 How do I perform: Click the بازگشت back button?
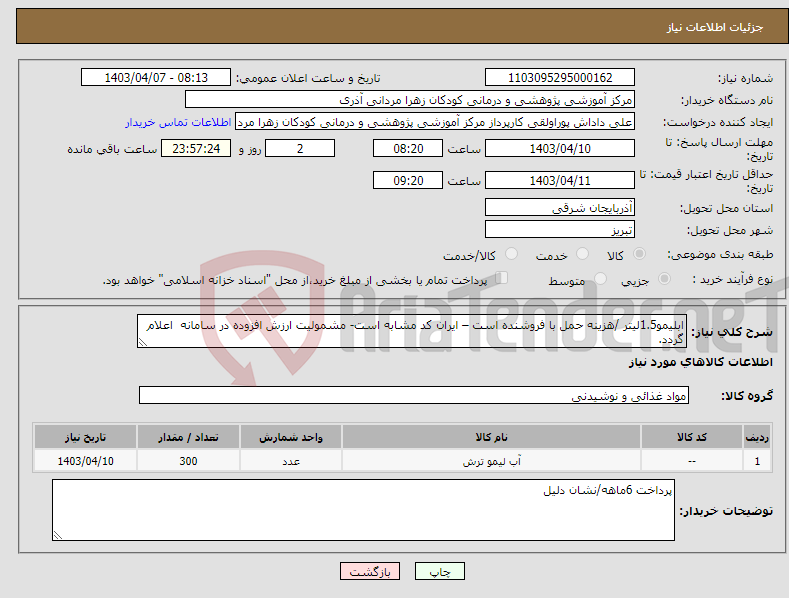[370, 571]
